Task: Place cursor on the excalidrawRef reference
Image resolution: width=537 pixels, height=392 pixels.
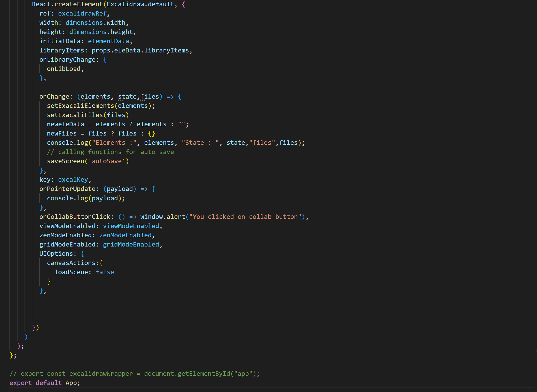Action: (82, 13)
